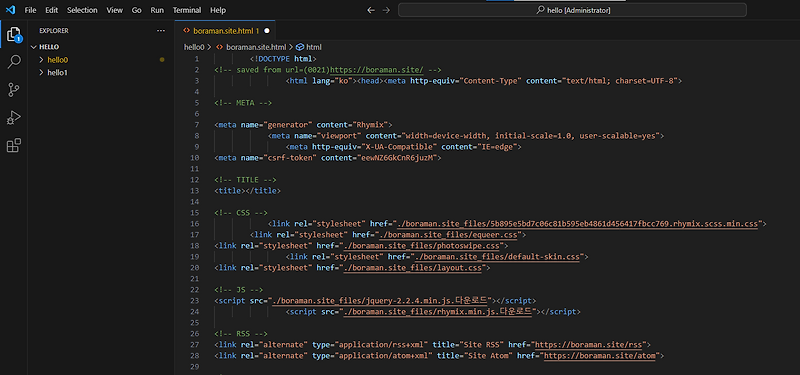
Task: Click the <!-- TITLE --> comment
Action: [x=245, y=180]
